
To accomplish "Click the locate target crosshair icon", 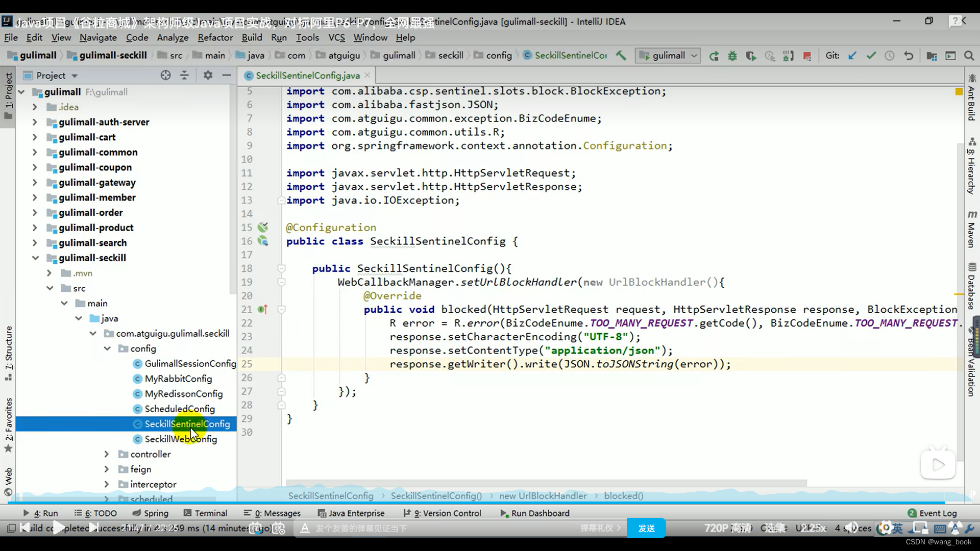I will [165, 76].
